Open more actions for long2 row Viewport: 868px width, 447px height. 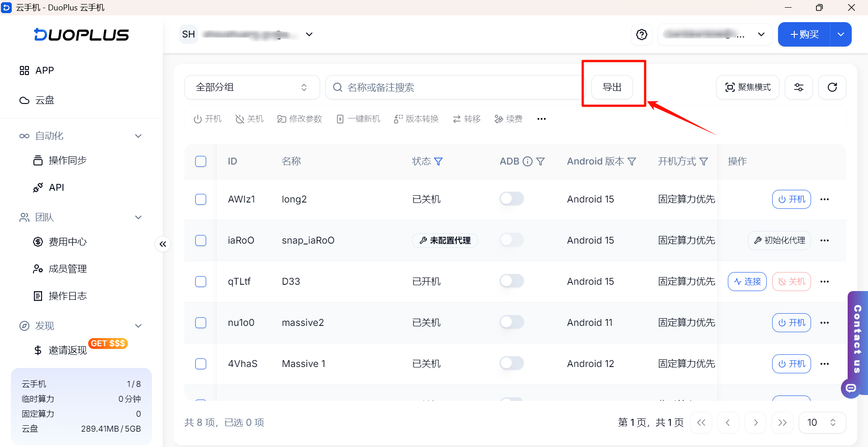[825, 199]
